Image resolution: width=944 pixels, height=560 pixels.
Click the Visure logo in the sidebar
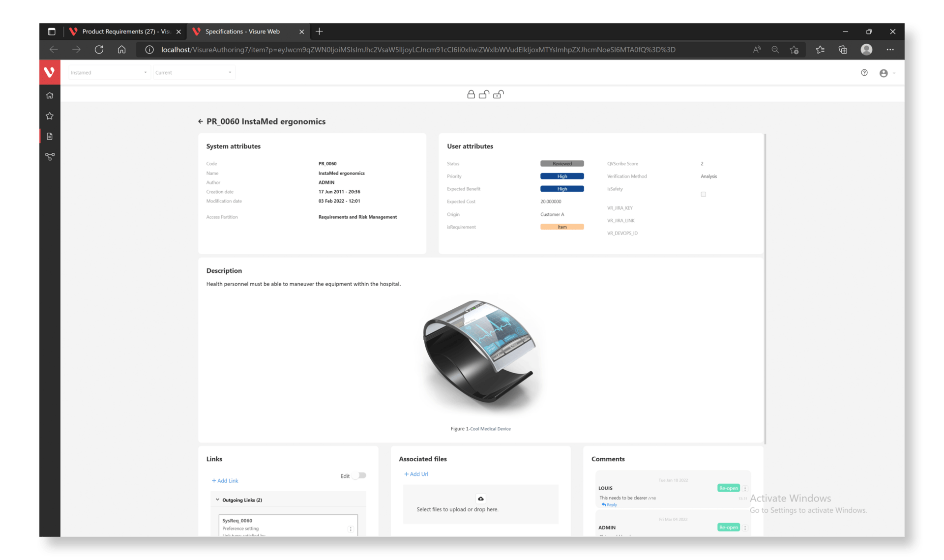(49, 72)
